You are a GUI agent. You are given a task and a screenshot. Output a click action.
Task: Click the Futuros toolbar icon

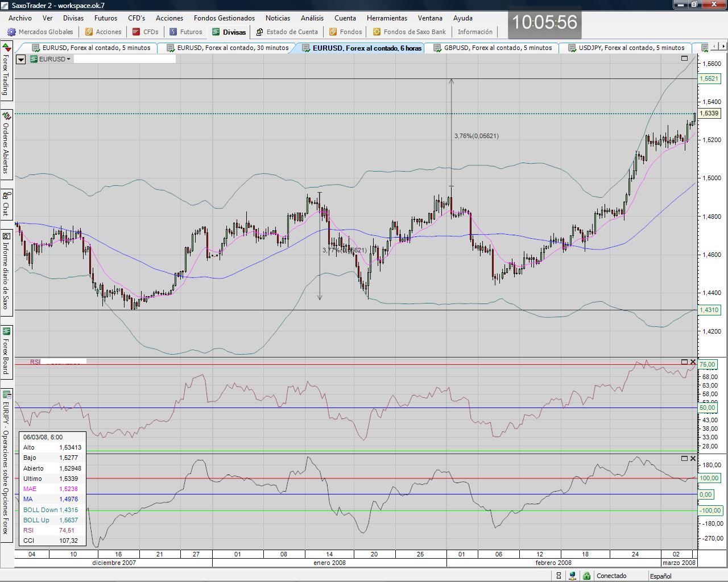coord(173,32)
